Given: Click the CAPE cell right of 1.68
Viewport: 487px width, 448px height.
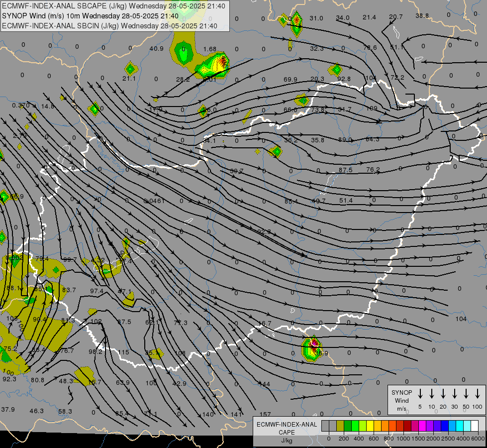Looking at the screenshot, I should (214, 65).
